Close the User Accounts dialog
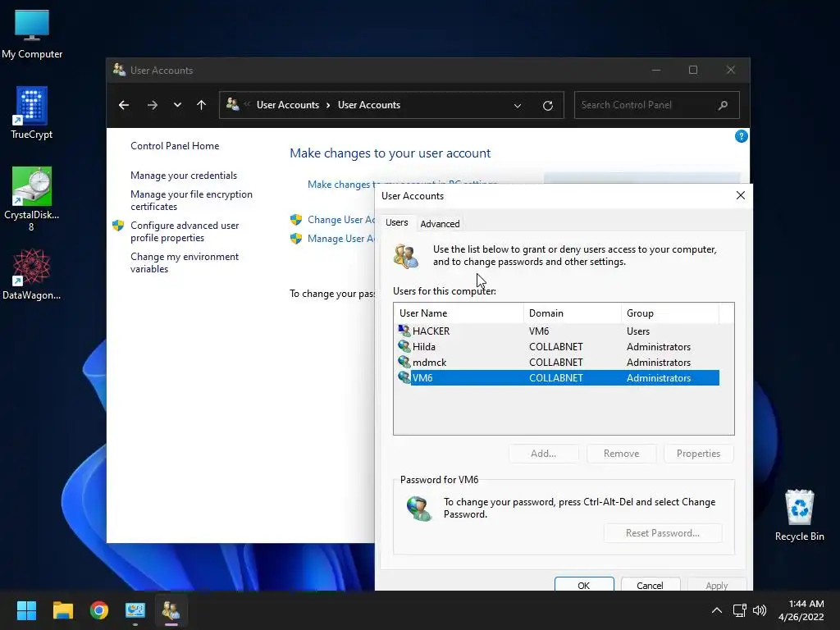Image resolution: width=840 pixels, height=630 pixels. [741, 195]
